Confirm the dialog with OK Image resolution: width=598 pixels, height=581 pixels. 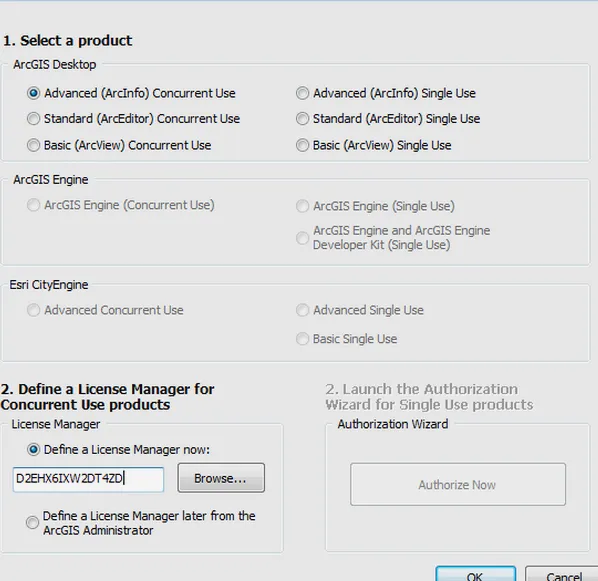tap(476, 574)
